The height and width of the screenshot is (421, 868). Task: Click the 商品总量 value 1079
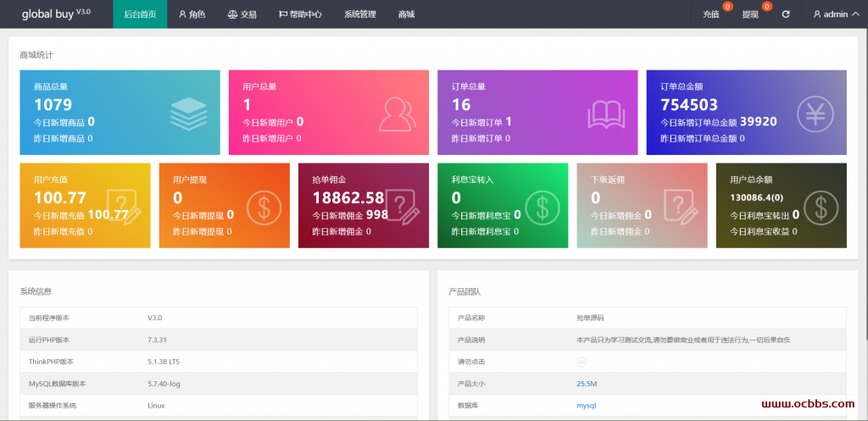click(x=53, y=104)
